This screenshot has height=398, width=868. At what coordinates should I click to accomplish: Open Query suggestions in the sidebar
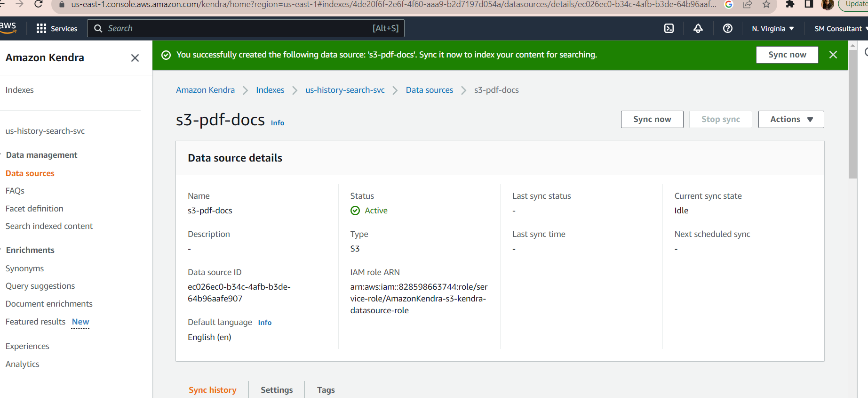pyautogui.click(x=40, y=286)
